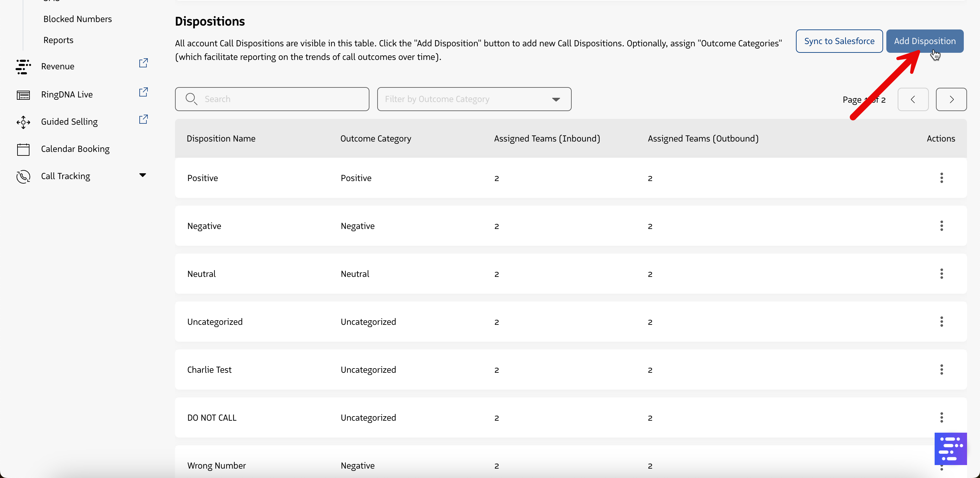Click Add Disposition button

(925, 41)
